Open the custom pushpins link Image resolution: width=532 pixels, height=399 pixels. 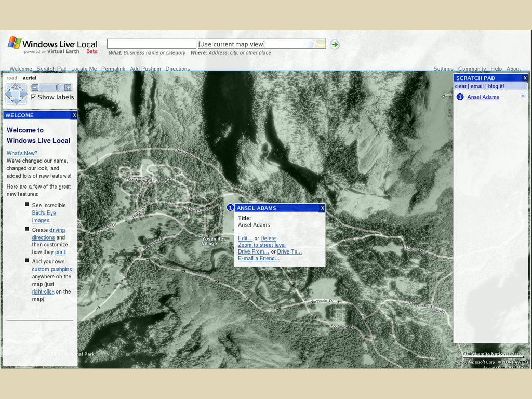52,269
